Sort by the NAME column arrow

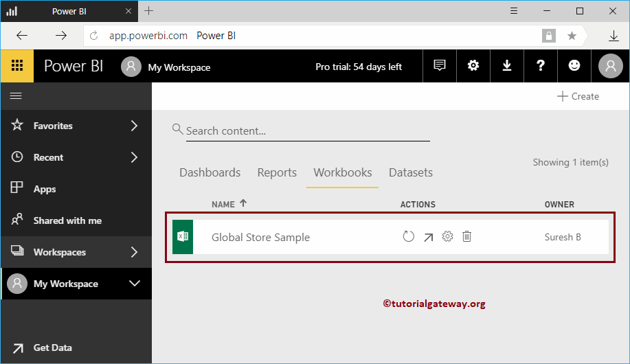pos(243,203)
